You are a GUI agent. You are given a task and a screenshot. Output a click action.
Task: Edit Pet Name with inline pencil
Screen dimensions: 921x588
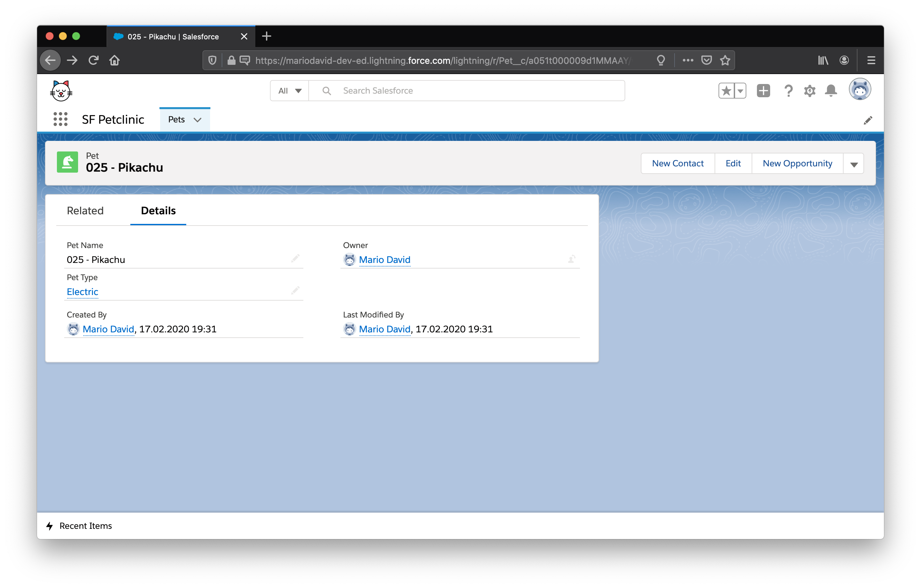pyautogui.click(x=295, y=258)
